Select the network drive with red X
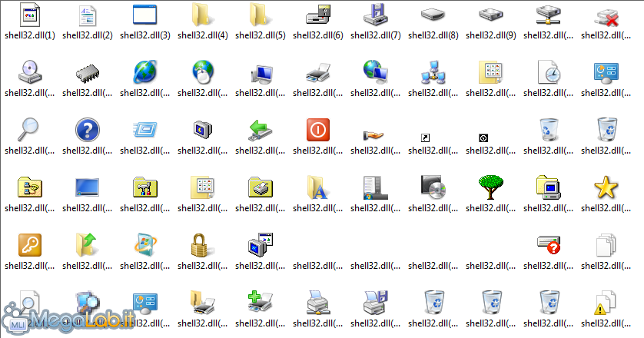The image size is (644, 338). [x=606, y=17]
